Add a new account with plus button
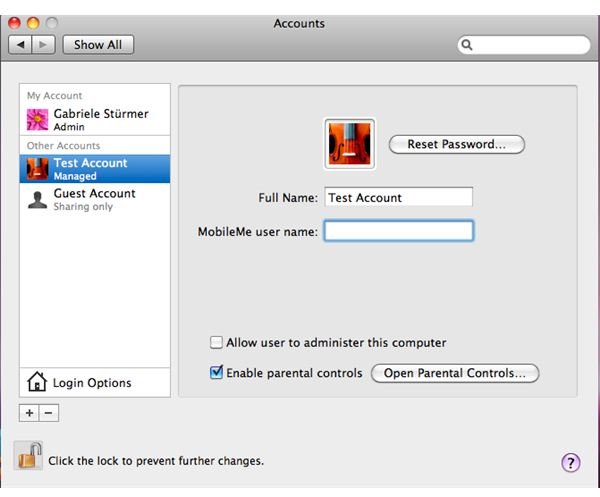Image resolution: width=600 pixels, height=497 pixels. pyautogui.click(x=29, y=413)
